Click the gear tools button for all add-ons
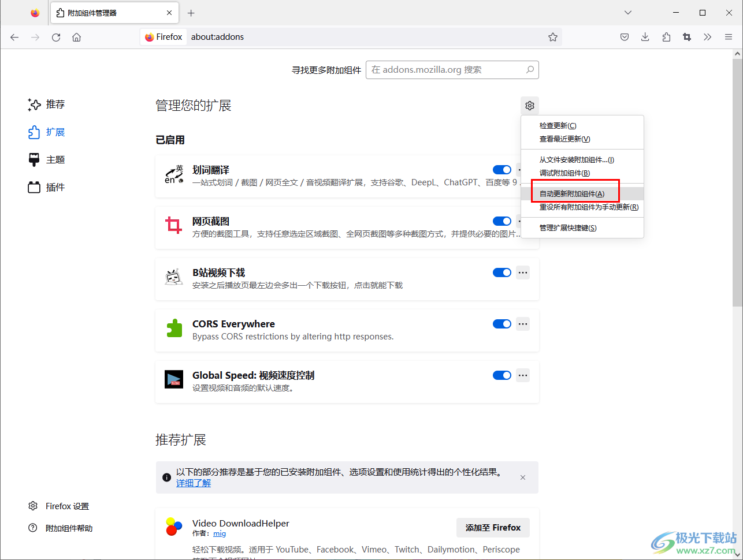This screenshot has width=743, height=560. [x=530, y=106]
